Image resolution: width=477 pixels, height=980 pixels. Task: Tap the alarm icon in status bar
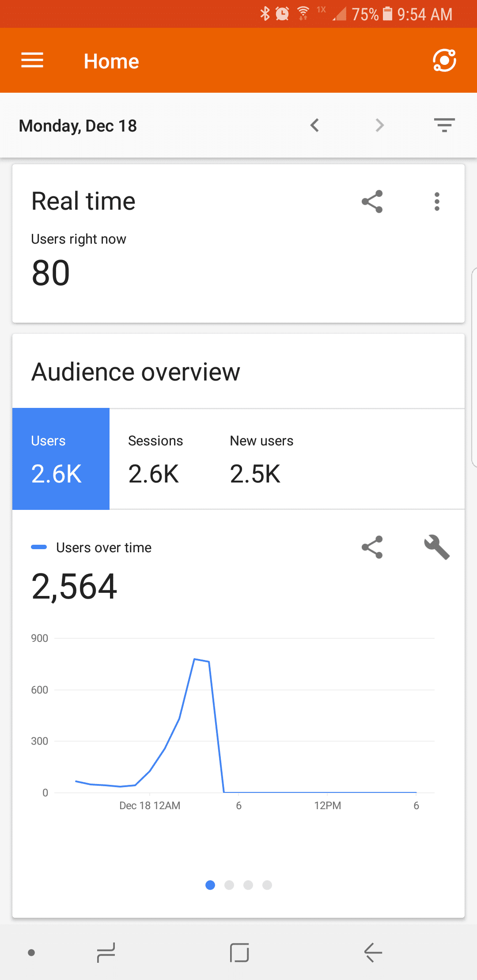[x=282, y=14]
